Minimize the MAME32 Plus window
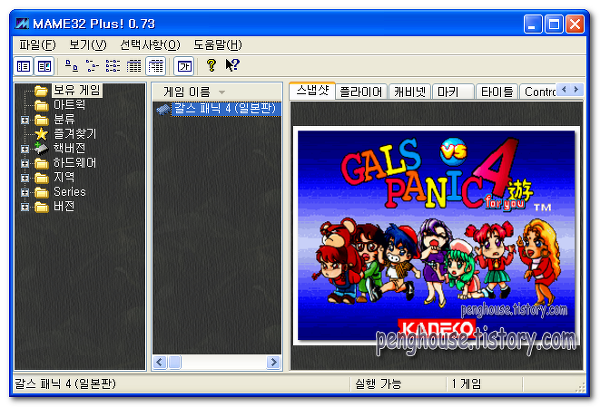The height and width of the screenshot is (407, 600). [x=533, y=24]
